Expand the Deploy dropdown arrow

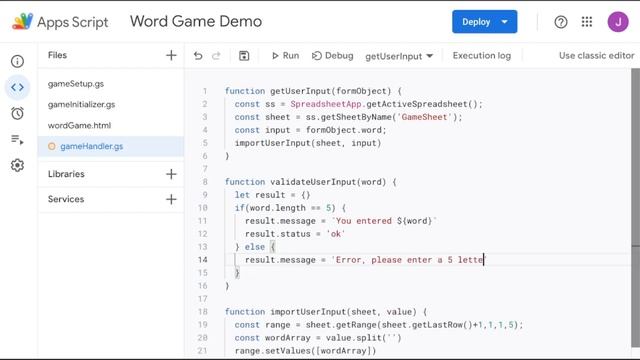click(504, 22)
